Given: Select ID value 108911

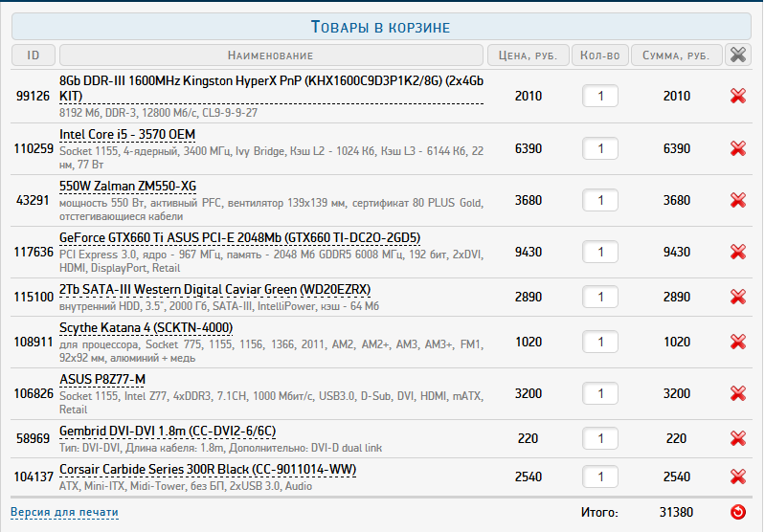Looking at the screenshot, I should coord(34,342).
